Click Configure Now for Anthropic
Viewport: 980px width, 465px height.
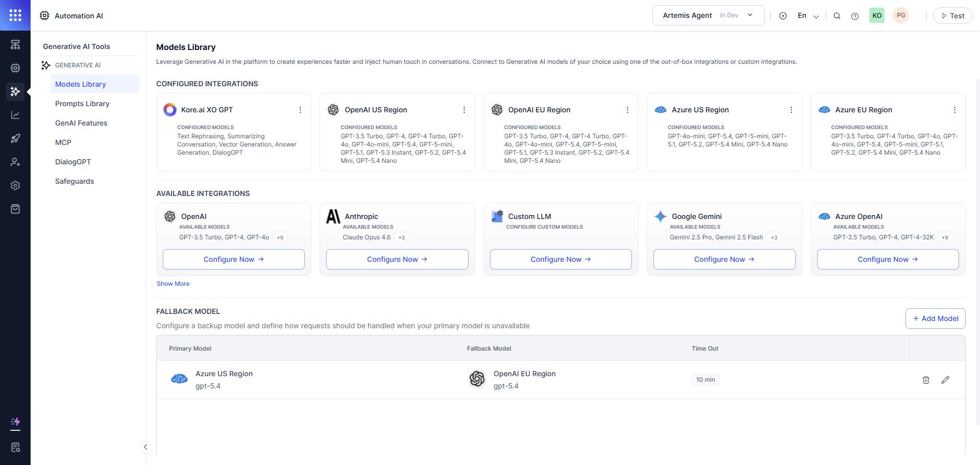click(397, 259)
